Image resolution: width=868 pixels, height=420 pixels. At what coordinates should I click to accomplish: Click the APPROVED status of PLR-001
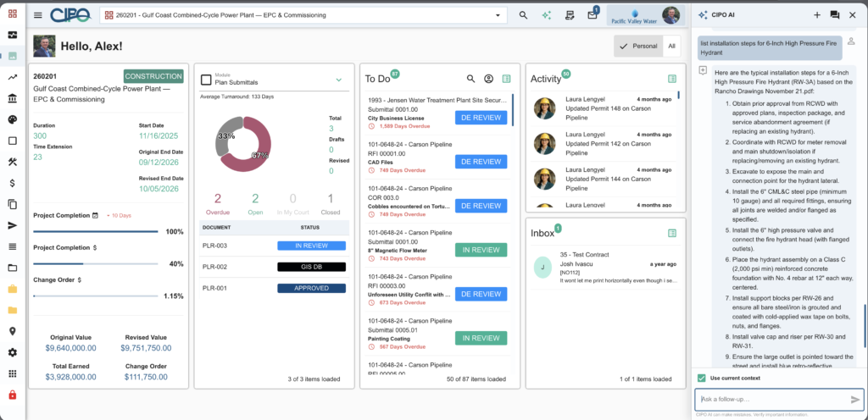tap(311, 288)
